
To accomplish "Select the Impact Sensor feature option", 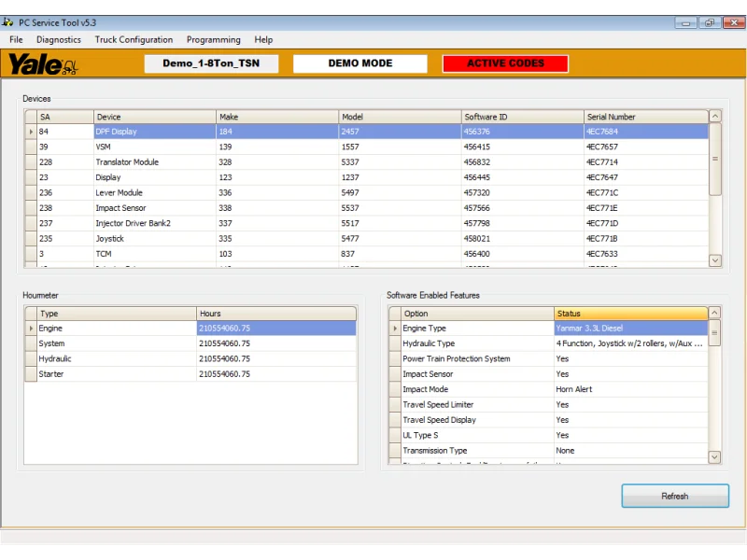I will pyautogui.click(x=548, y=374).
